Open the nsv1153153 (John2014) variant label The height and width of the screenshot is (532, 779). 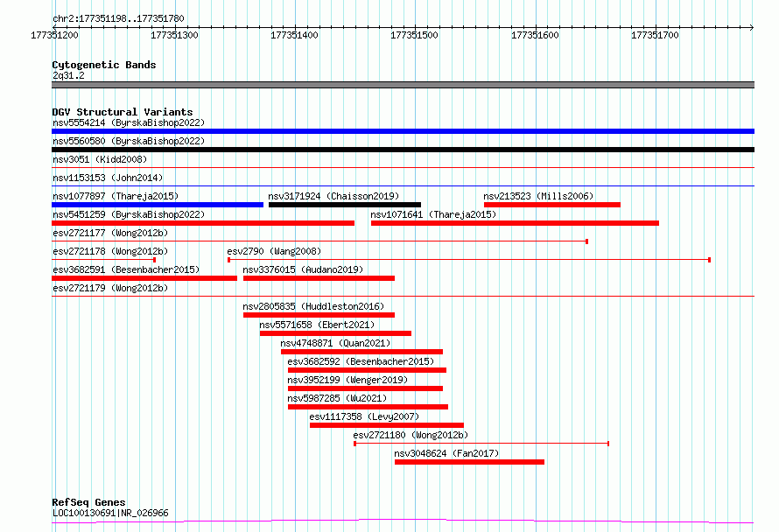tap(108, 178)
